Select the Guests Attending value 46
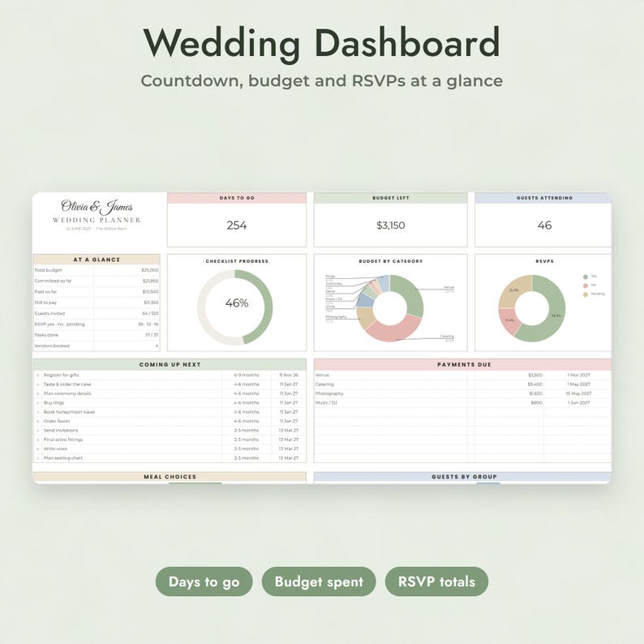 pos(544,225)
